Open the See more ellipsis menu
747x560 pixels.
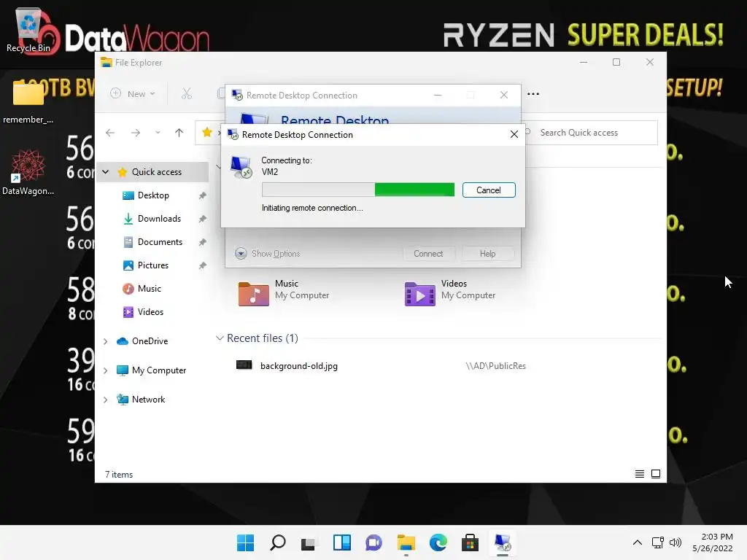click(x=533, y=94)
